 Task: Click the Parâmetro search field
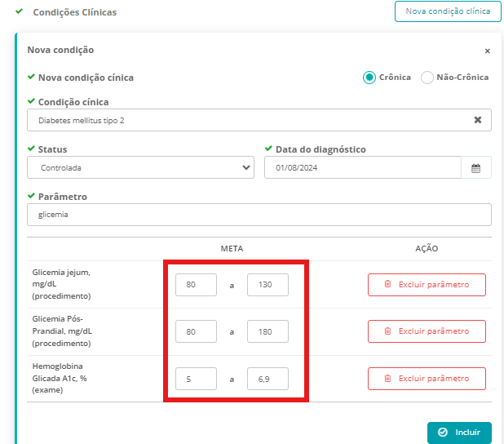coord(259,215)
